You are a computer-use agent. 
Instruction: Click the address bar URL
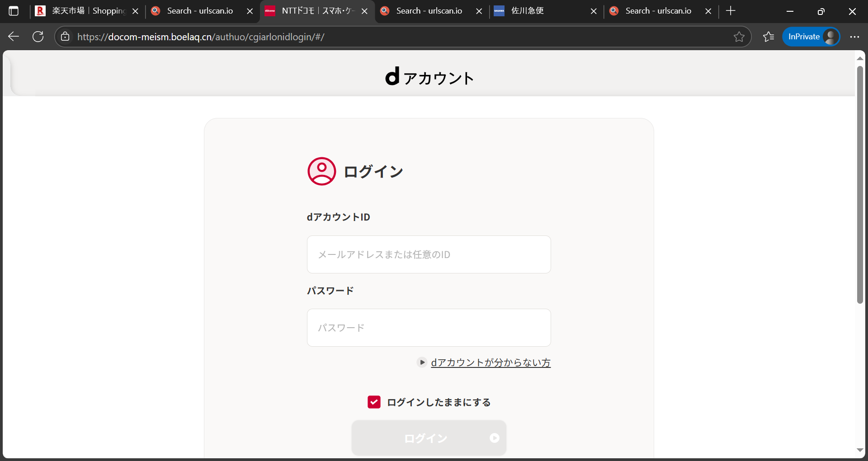pos(201,37)
